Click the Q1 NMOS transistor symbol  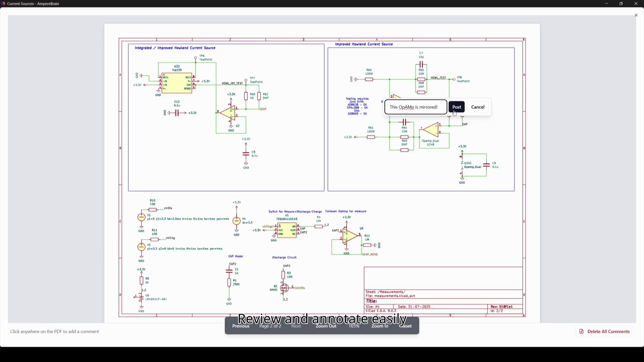[285, 288]
